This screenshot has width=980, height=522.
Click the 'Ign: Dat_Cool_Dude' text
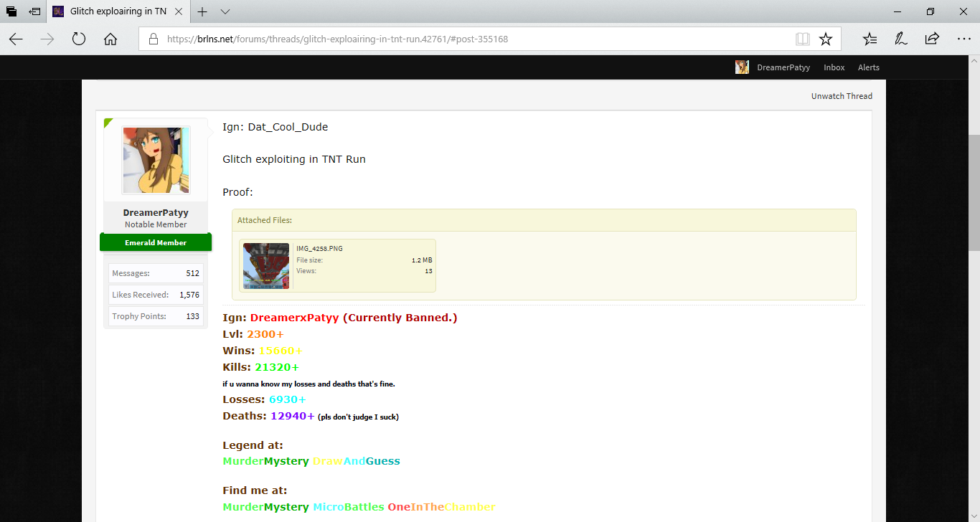pyautogui.click(x=275, y=127)
